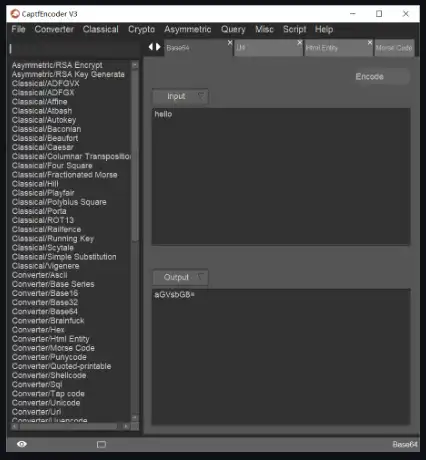Select Classical/Beaufort entry

coord(45,138)
